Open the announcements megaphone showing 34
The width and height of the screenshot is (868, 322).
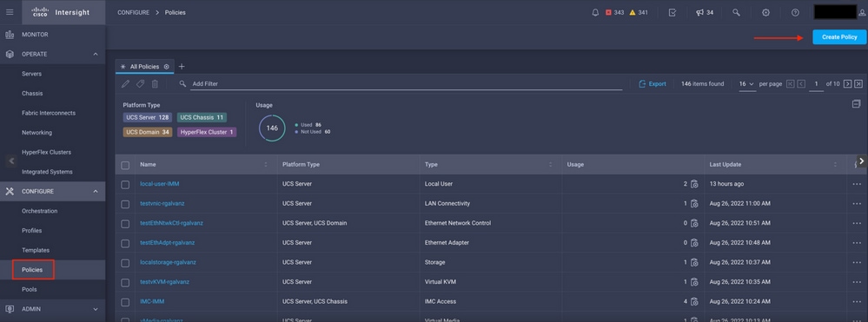click(x=705, y=13)
